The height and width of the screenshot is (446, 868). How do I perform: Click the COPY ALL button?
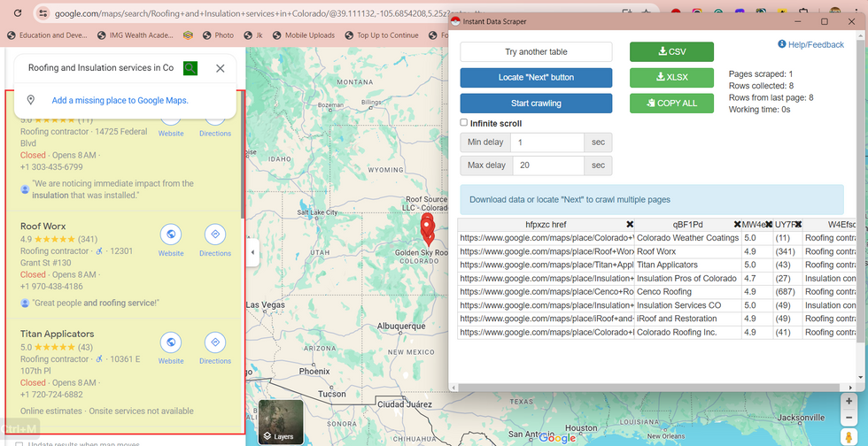[671, 104]
